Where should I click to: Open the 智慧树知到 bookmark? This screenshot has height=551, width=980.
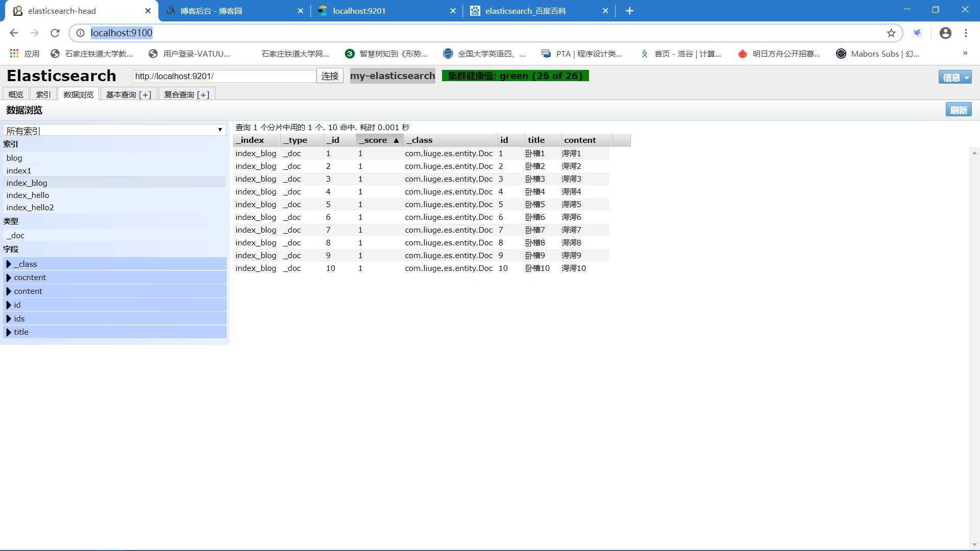click(386, 54)
